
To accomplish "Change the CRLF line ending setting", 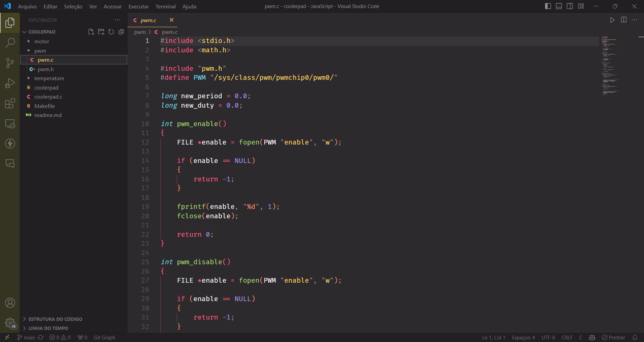I will click(x=567, y=337).
